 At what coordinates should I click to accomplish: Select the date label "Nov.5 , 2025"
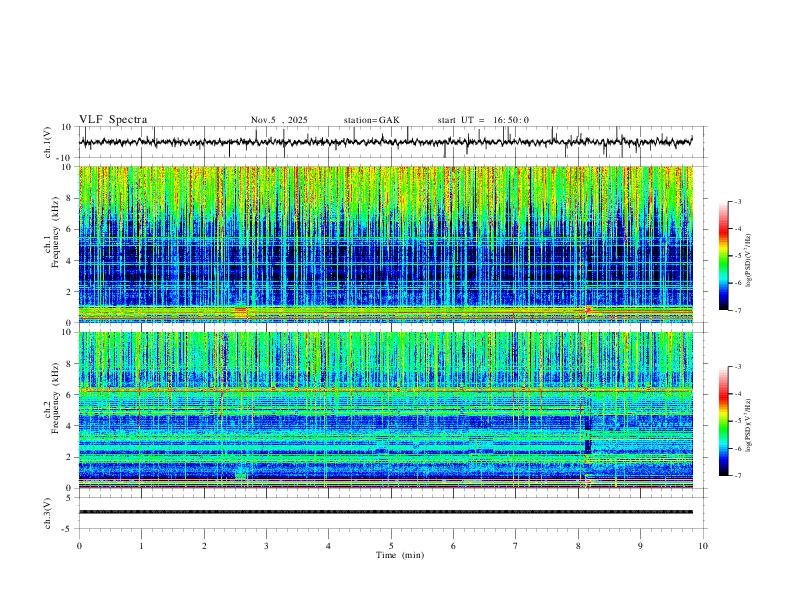pos(279,120)
